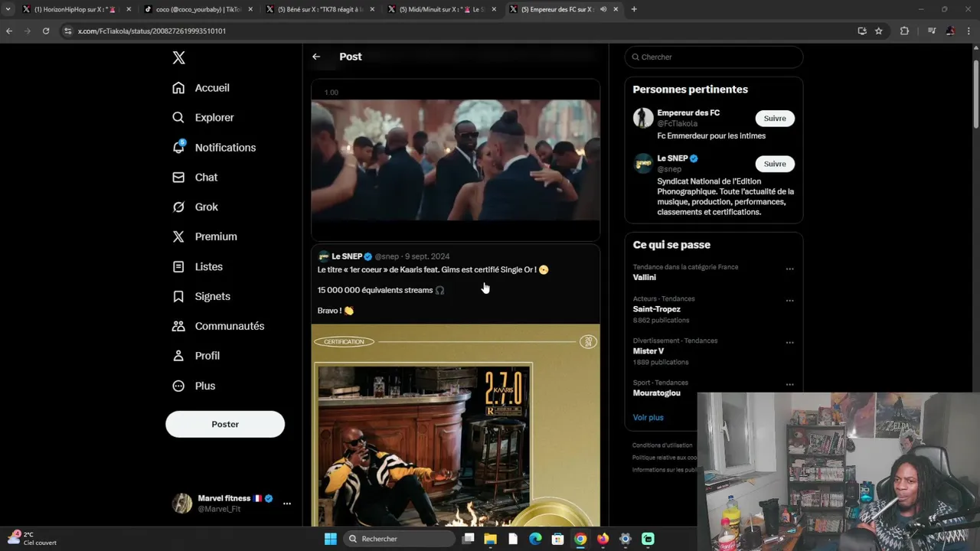The image size is (980, 551).
Task: Open the Listes icon
Action: (178, 266)
